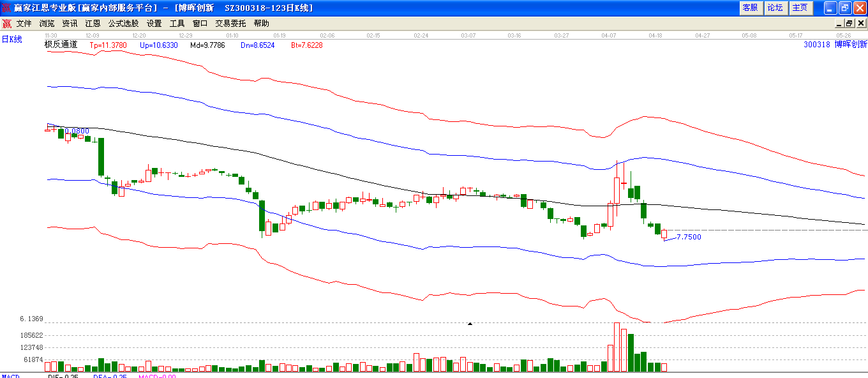Image resolution: width=868 pixels, height=378 pixels.
Task: Click the 7.7500 price label
Action: click(x=689, y=237)
